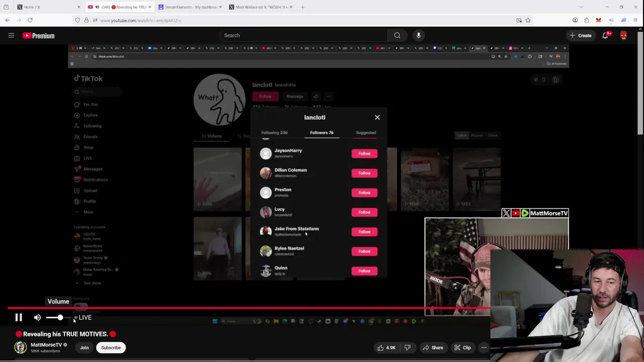Select the Revealing his TRUE MOTIVES tab

121,7
